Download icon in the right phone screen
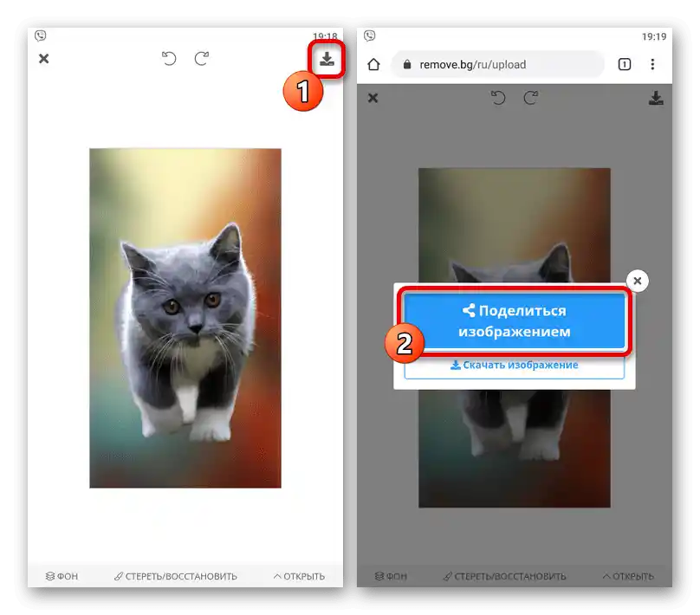Image resolution: width=700 pixels, height=615 pixels. tap(656, 98)
